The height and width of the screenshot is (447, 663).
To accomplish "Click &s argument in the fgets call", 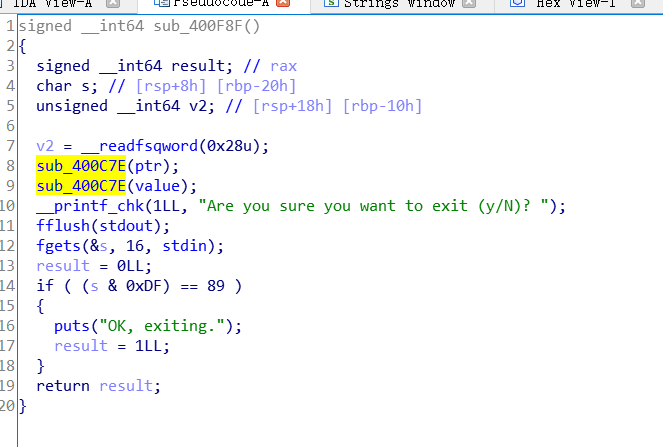I will (x=99, y=246).
